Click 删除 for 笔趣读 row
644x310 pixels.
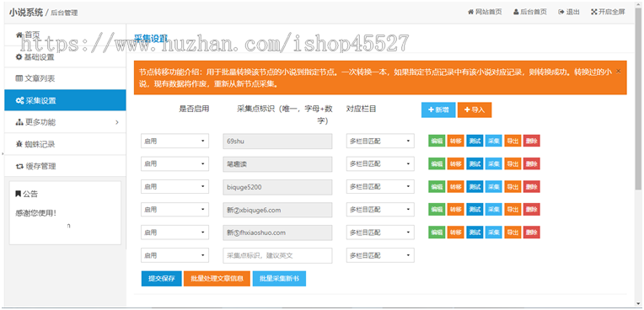coord(531,163)
